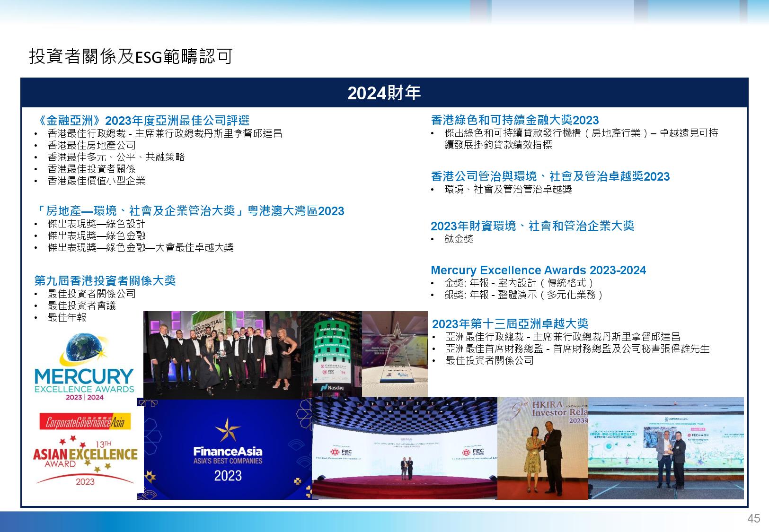Image resolution: width=769 pixels, height=532 pixels.
Task: Click the 2024財年 header banner
Action: pyautogui.click(x=384, y=93)
